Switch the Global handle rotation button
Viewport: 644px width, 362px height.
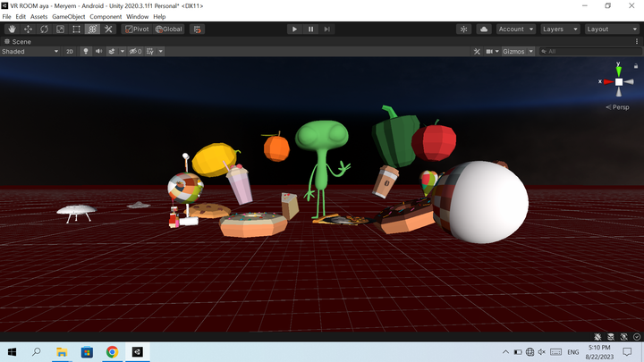[x=169, y=29]
